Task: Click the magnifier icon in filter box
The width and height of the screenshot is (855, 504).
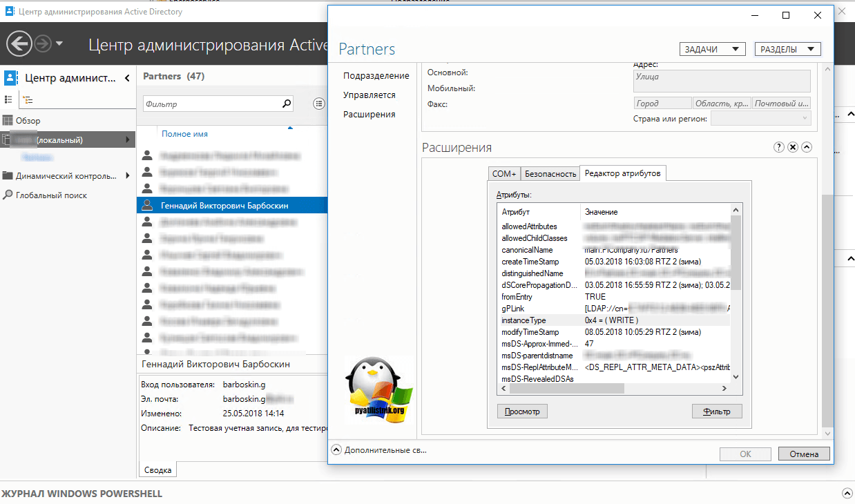Action: point(287,104)
